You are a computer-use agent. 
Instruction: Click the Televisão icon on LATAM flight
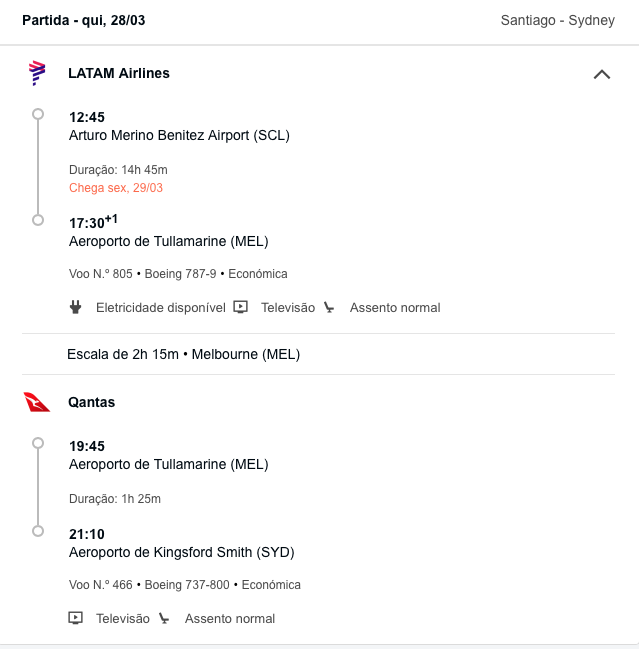click(240, 307)
